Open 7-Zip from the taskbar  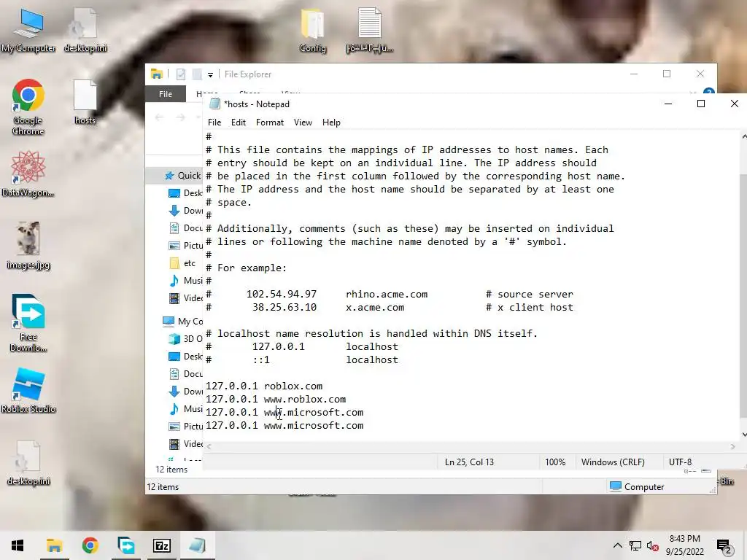point(161,545)
